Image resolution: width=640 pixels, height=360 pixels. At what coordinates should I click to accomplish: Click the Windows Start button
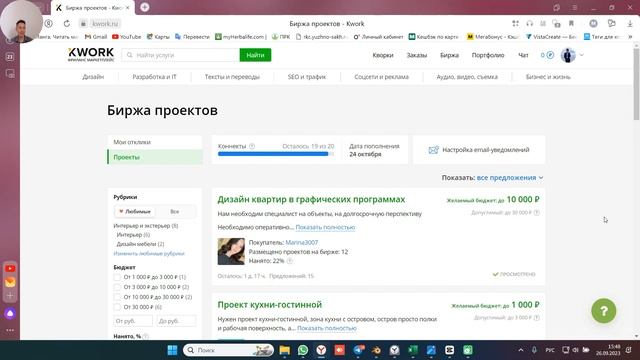point(172,350)
